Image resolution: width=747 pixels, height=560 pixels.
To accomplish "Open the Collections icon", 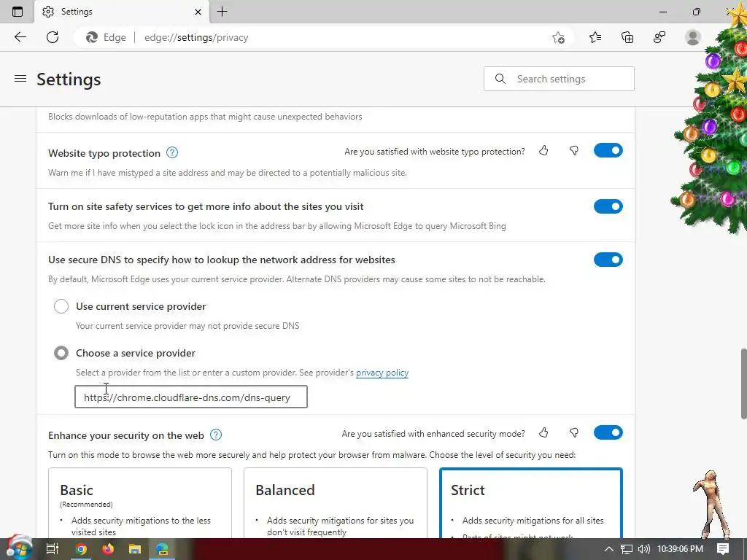I will (x=627, y=37).
